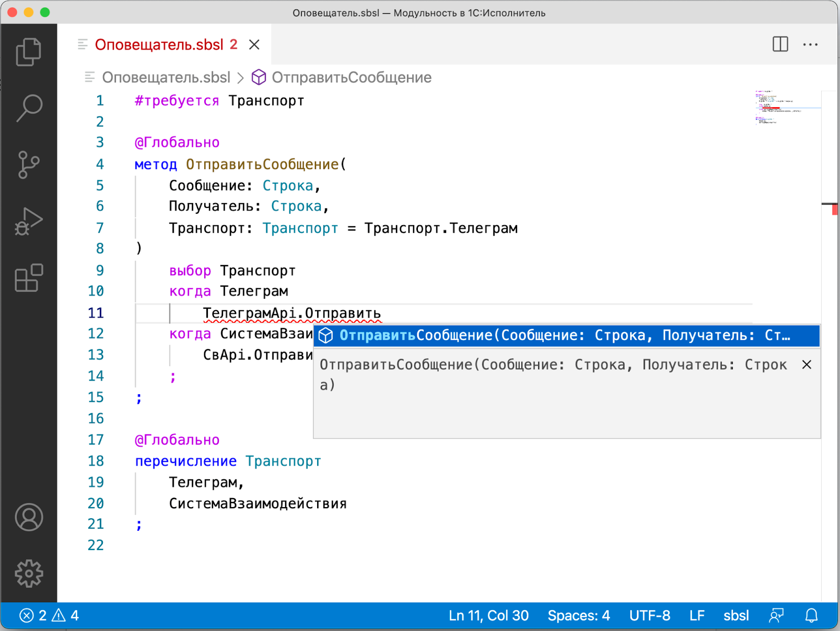The width and height of the screenshot is (840, 631).
Task: Open the Manage gear menu
Action: [28, 573]
